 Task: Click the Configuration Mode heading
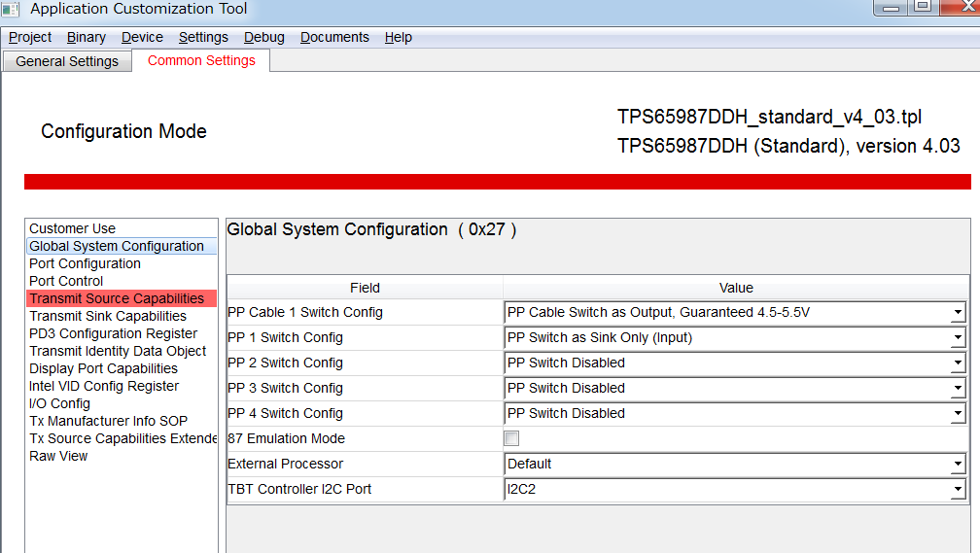pos(123,131)
